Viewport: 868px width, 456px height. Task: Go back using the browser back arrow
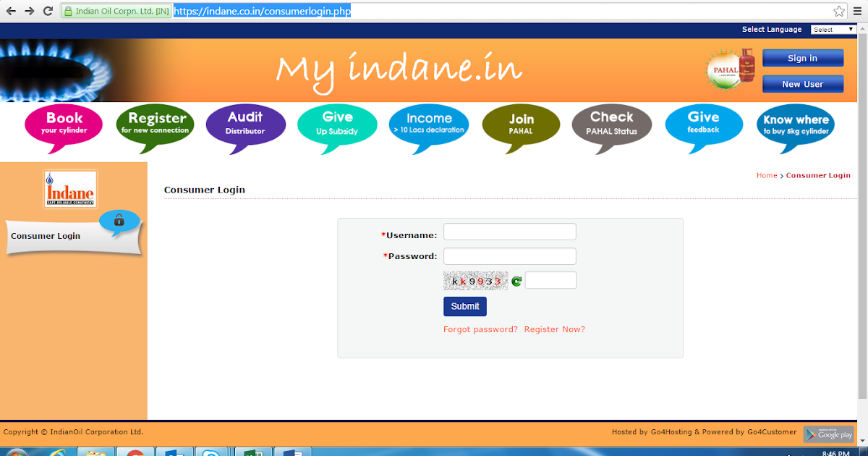11,11
